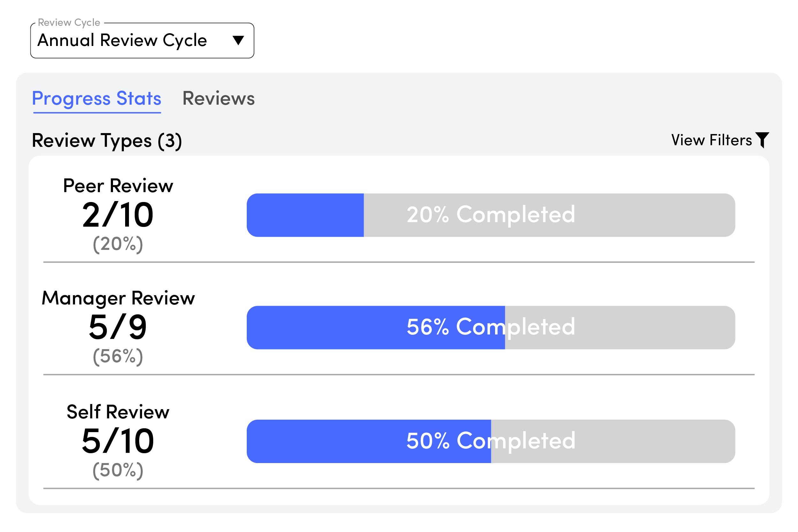798x532 pixels.
Task: Click the filter funnel icon
Action: coord(762,139)
